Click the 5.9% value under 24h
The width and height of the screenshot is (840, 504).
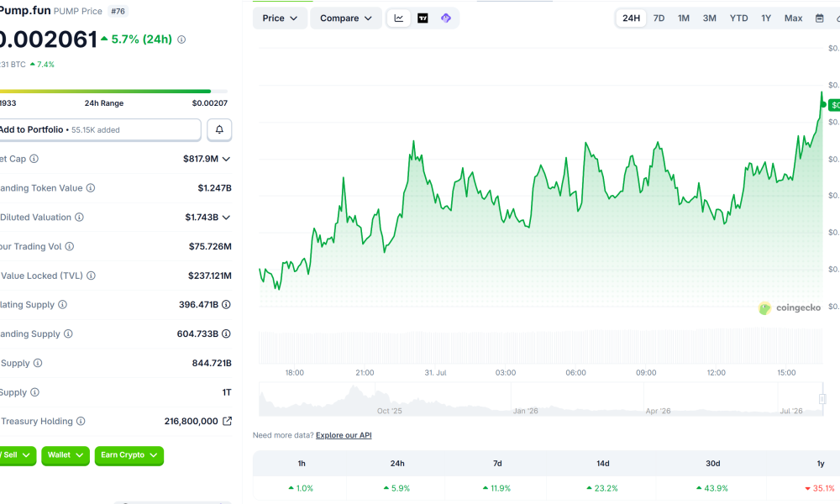click(x=397, y=489)
